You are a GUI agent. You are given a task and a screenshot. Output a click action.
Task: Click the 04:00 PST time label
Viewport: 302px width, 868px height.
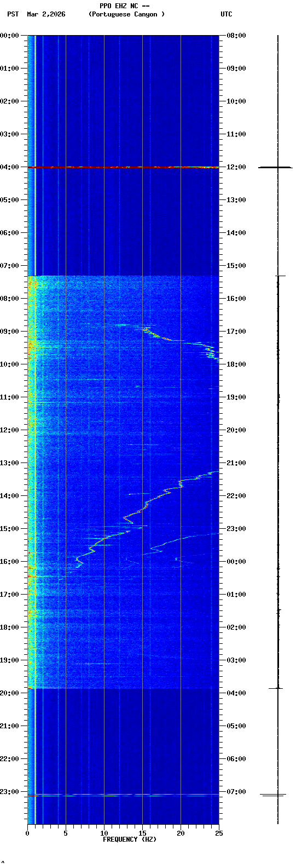tap(9, 167)
